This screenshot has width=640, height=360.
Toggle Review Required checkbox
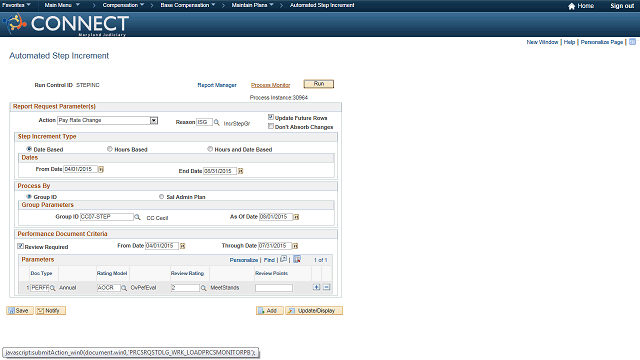point(20,246)
